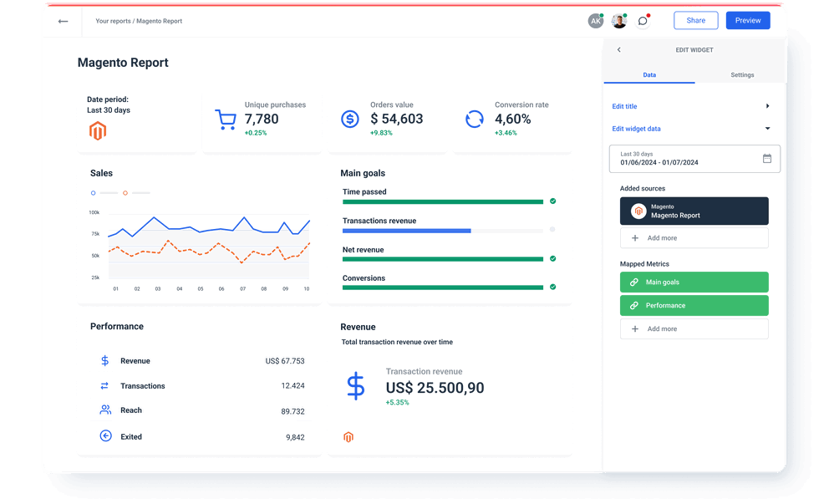Screen dimensions: 829x504
Task: Click the dollar icon beside Transaction revenue
Action: [355, 385]
